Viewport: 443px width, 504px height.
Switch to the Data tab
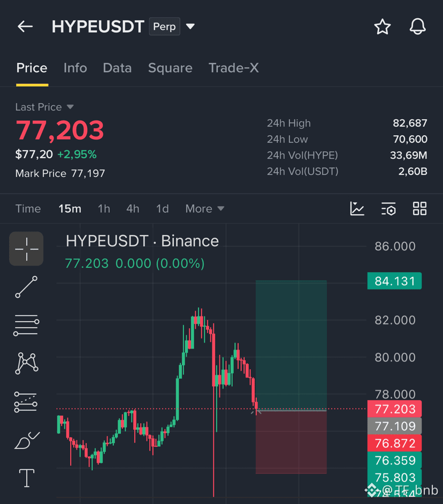tap(117, 68)
